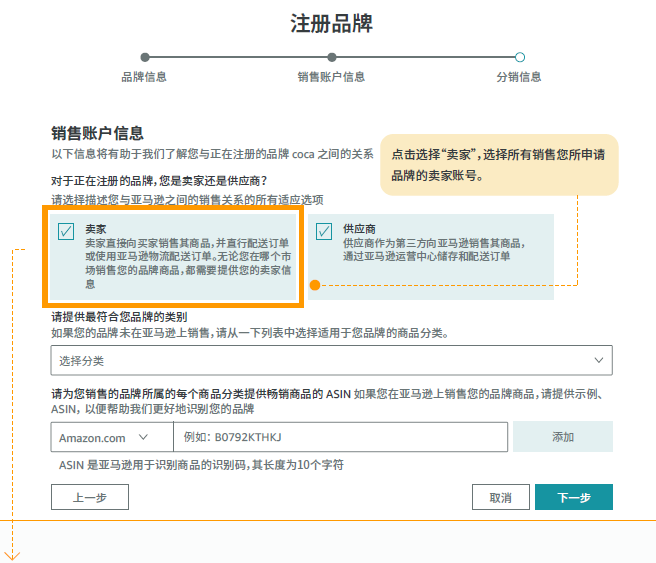Image resolution: width=656 pixels, height=563 pixels.
Task: Click the 品牌信息 progress dot
Action: [x=145, y=57]
